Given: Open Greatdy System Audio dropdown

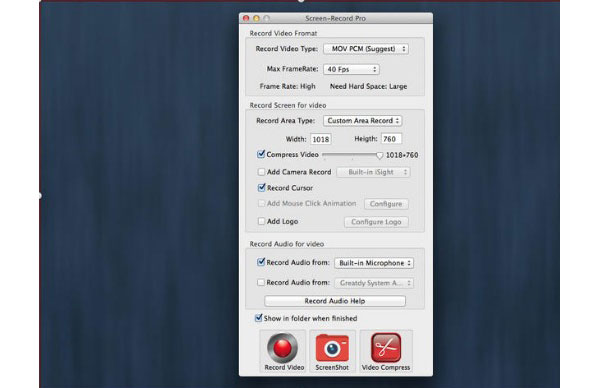Looking at the screenshot, I should click(374, 283).
